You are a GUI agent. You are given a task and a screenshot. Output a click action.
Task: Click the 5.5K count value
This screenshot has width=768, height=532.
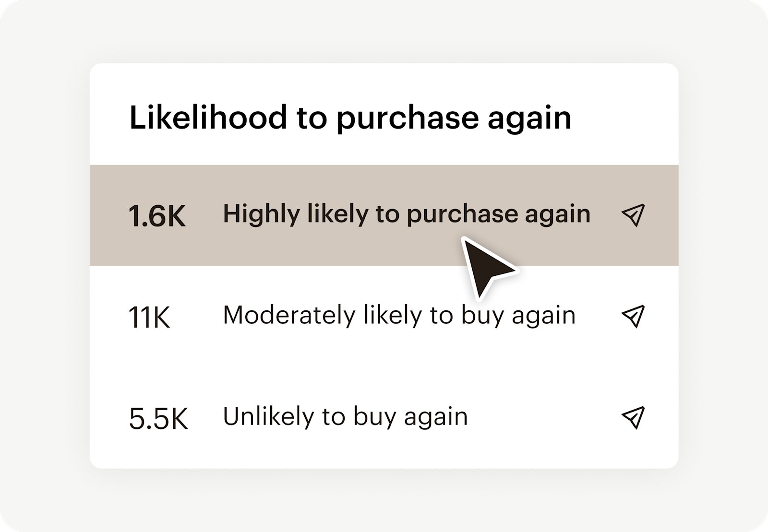(x=158, y=417)
